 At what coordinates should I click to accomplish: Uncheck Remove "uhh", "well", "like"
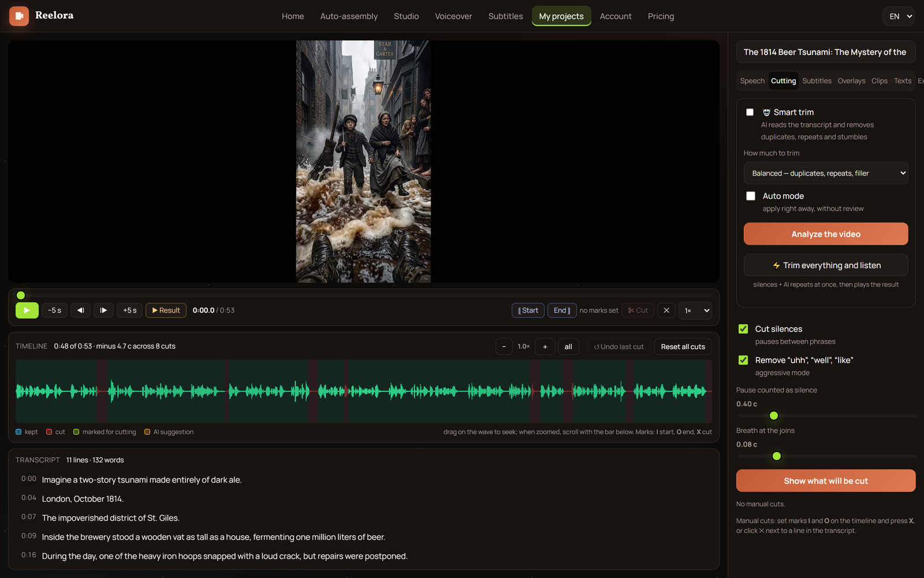[743, 360]
